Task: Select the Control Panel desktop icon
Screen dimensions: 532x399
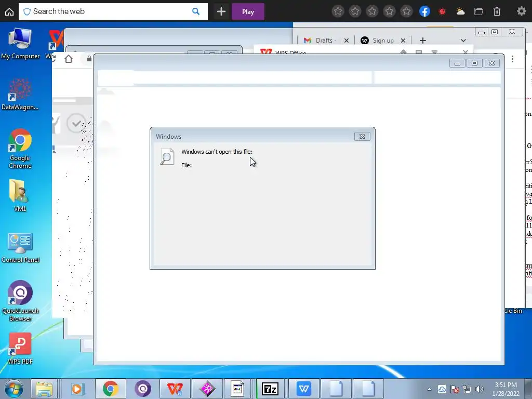Action: [20, 248]
